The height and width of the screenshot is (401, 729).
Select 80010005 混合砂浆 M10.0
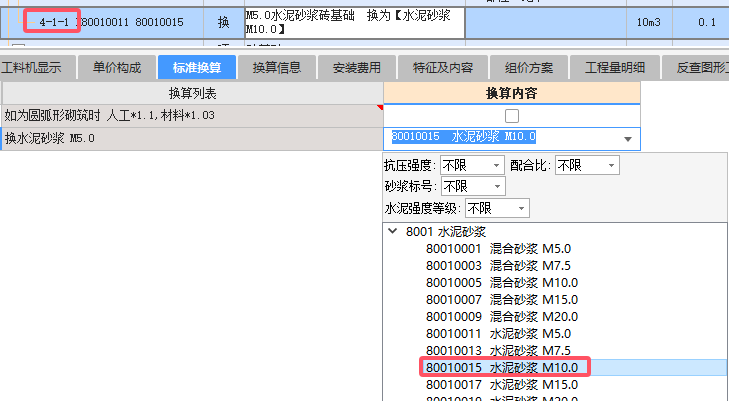coord(502,283)
